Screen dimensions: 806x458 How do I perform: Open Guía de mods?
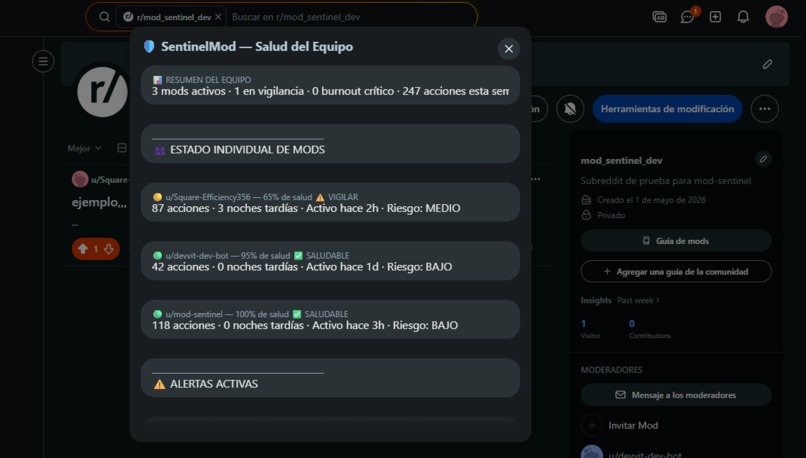pyautogui.click(x=676, y=241)
